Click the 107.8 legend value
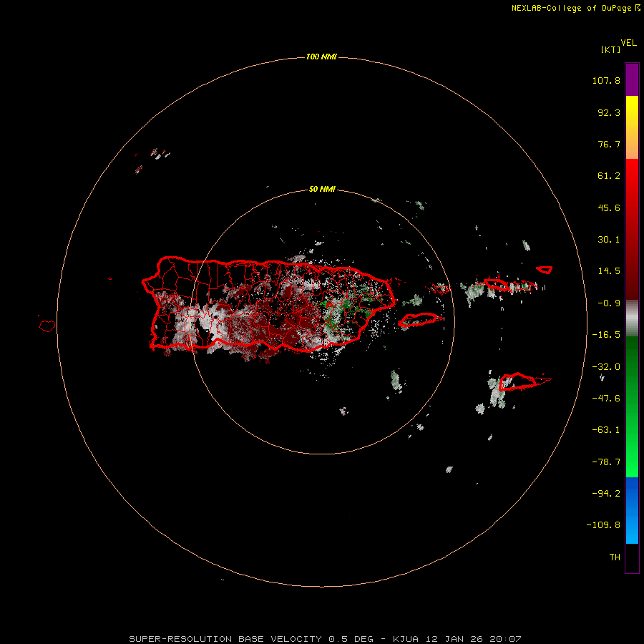Screen dimensions: 644x644 point(606,80)
